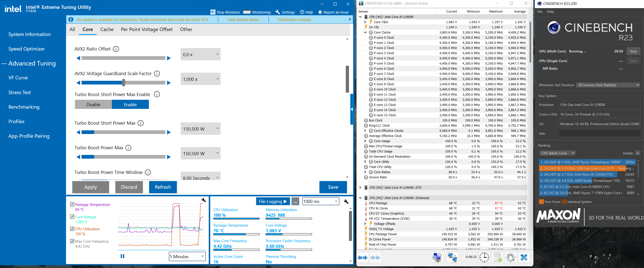
Task: Click the HWiNFO clock reset-timer icon
Action: coord(484,257)
